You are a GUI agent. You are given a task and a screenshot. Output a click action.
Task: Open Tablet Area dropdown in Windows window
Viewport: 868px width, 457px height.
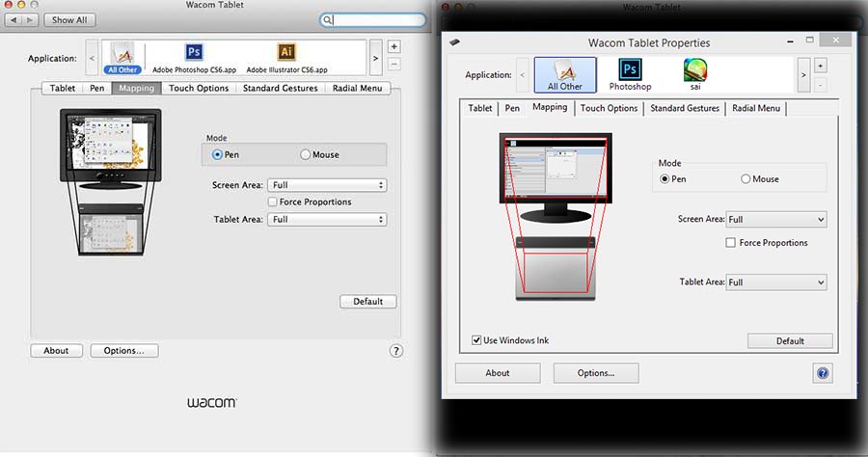click(776, 282)
